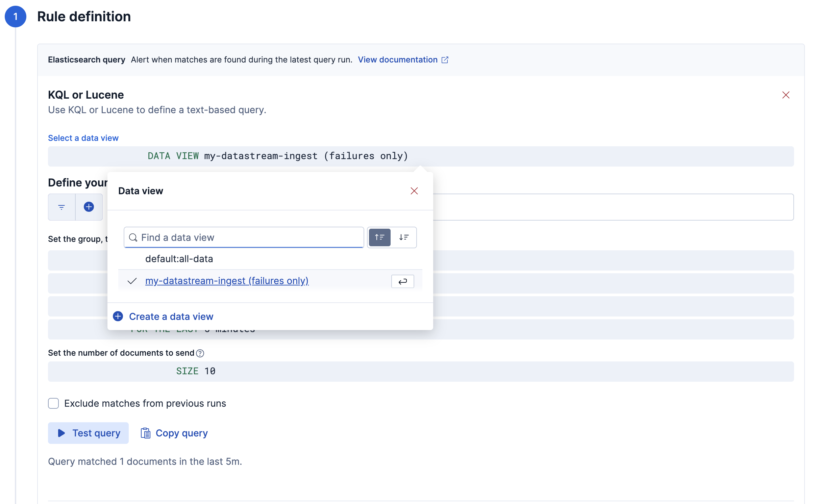815x504 pixels.
Task: Click the clipboard icon beside Copy query
Action: click(145, 433)
